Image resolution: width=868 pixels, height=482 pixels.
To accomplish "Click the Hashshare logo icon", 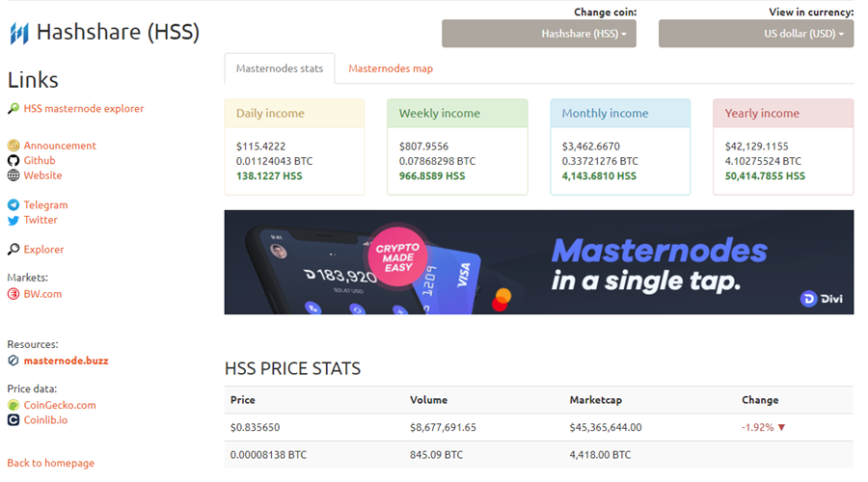I will (x=19, y=33).
